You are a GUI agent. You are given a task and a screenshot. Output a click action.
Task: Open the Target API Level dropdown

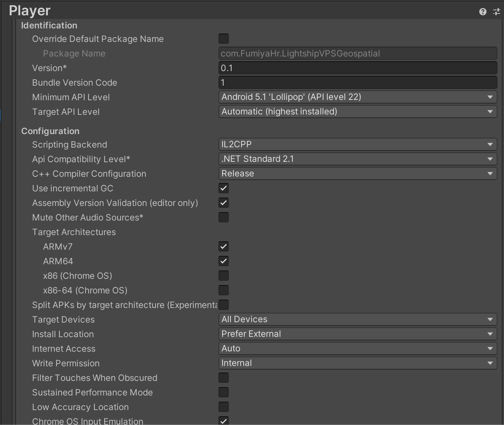[358, 112]
